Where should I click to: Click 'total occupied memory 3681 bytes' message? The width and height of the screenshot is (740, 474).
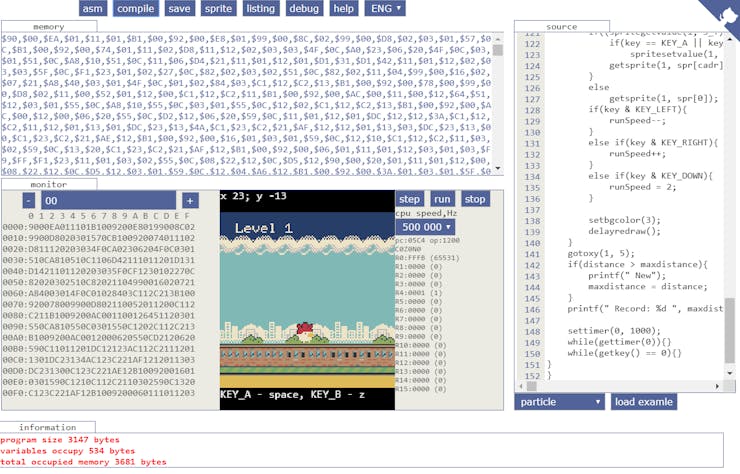(83, 462)
